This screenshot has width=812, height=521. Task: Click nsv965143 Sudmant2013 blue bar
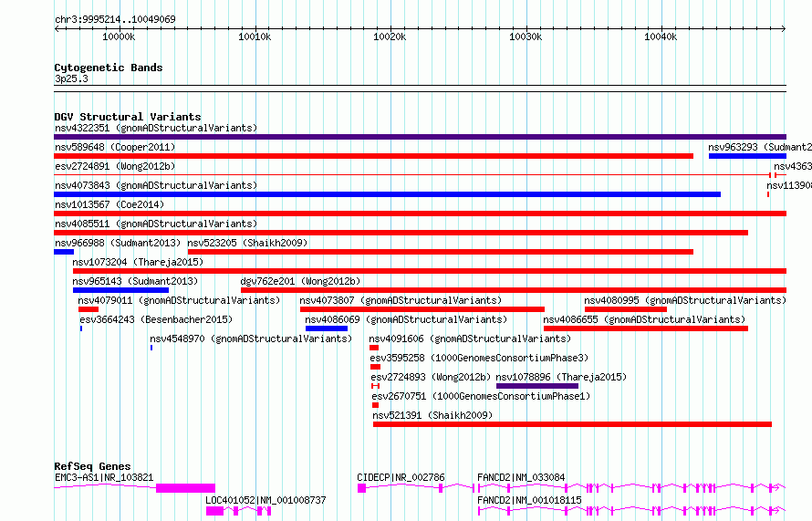(120, 290)
